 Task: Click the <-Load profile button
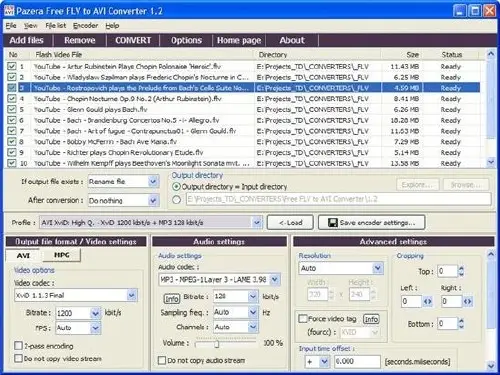(x=290, y=223)
